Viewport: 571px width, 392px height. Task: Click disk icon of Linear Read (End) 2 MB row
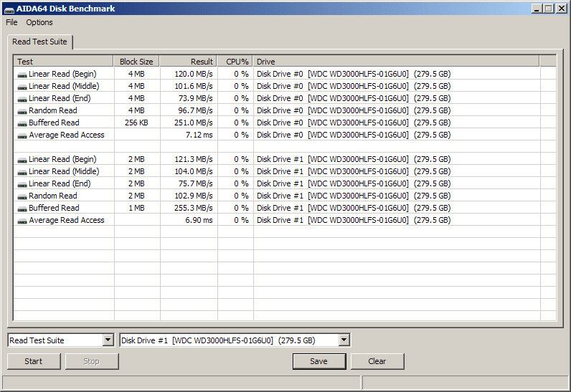click(22, 185)
